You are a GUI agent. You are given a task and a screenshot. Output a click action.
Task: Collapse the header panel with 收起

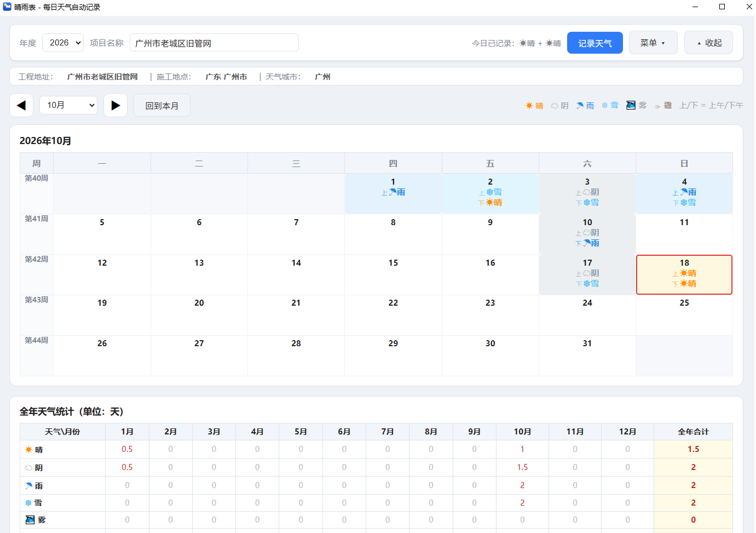(x=708, y=43)
